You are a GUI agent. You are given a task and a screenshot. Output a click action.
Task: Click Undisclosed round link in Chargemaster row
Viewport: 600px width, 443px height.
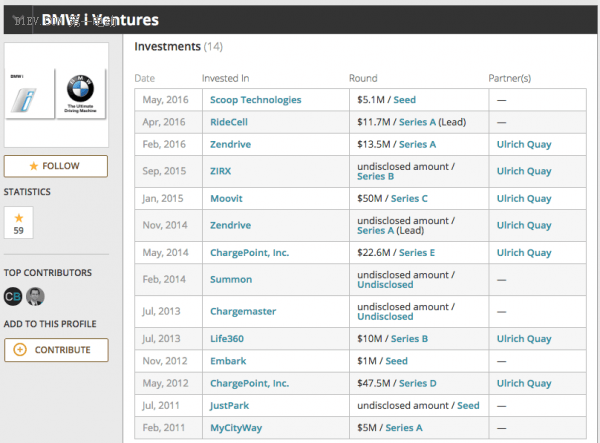[385, 317]
